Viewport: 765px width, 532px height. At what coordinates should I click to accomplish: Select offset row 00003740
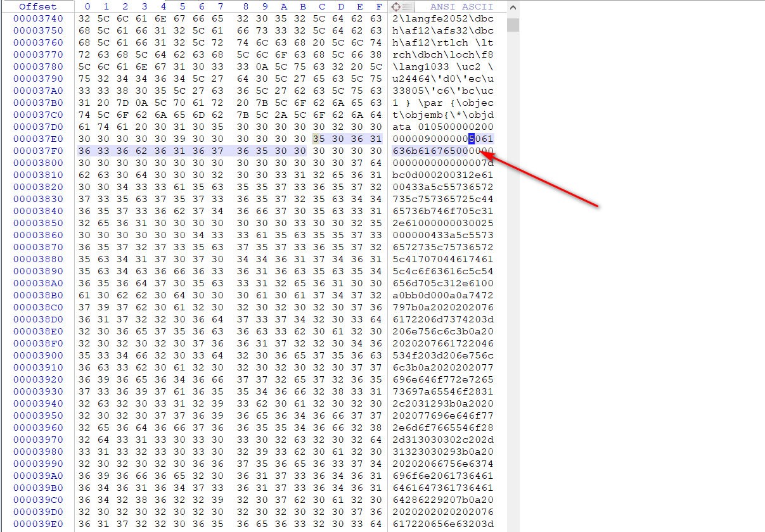[37, 18]
